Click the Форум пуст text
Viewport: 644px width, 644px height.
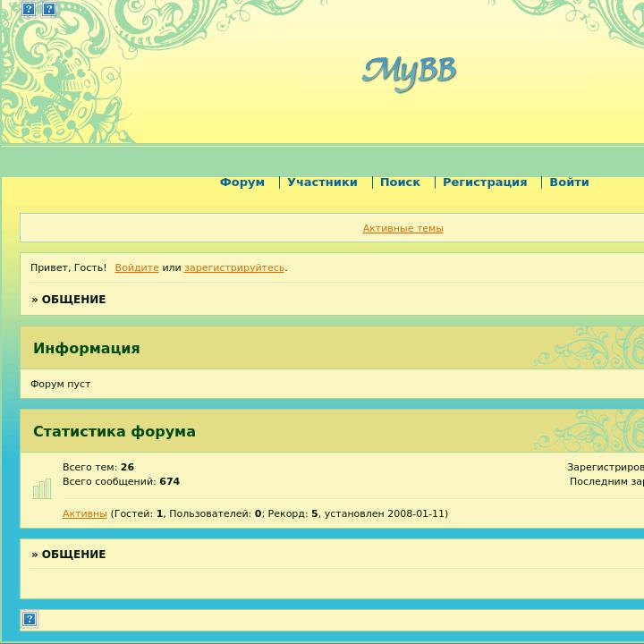click(61, 384)
